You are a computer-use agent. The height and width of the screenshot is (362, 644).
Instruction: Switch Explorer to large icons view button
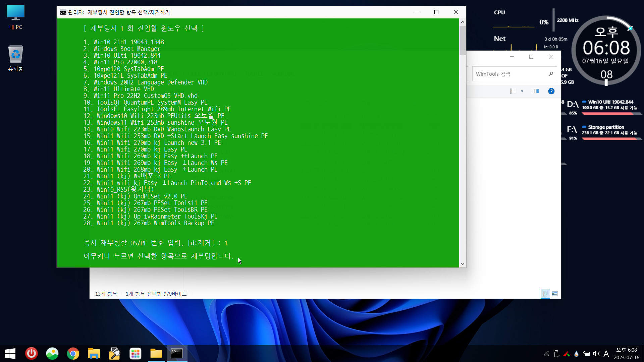point(555,294)
